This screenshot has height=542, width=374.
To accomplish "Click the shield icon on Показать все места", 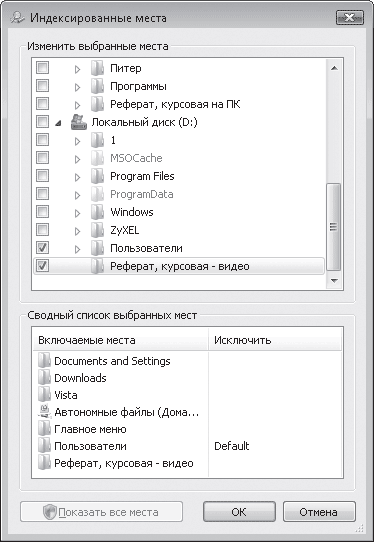I will pos(50,512).
